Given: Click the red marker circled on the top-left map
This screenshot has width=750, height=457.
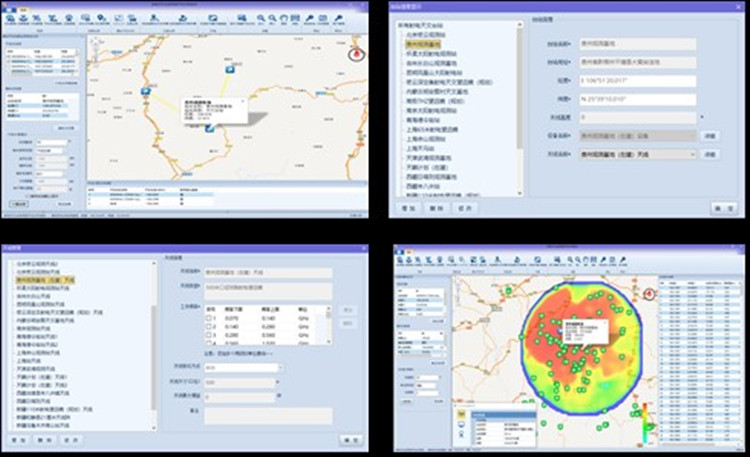Looking at the screenshot, I should tap(355, 53).
